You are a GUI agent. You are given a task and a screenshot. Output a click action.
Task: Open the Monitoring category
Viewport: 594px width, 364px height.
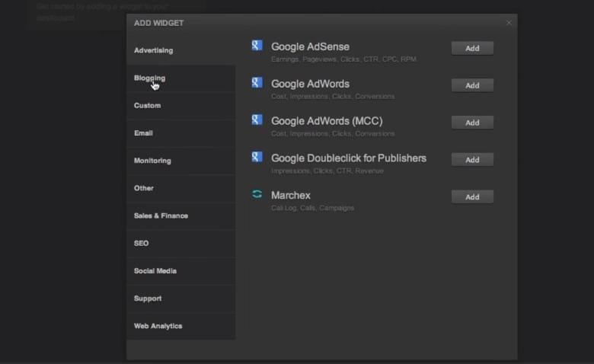click(x=181, y=161)
